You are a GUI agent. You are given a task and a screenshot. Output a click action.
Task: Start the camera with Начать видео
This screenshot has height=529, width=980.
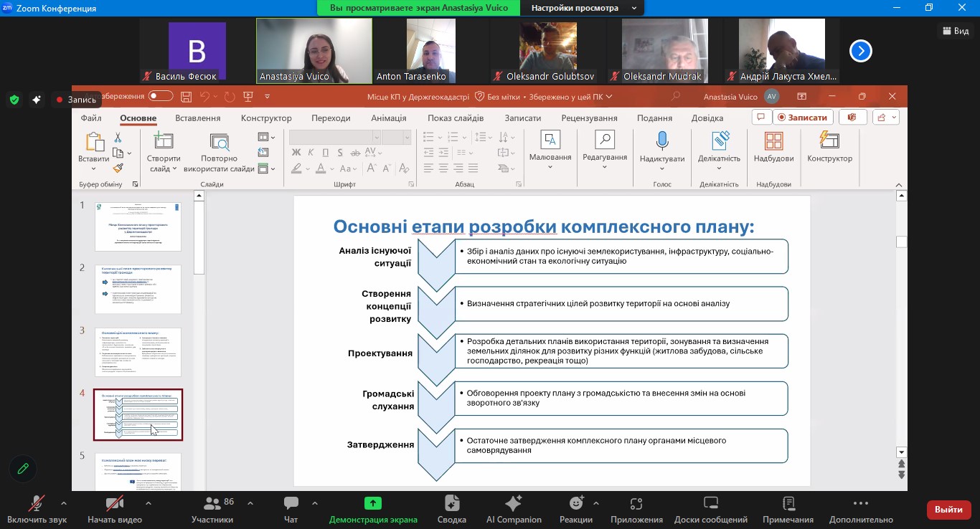pyautogui.click(x=114, y=503)
